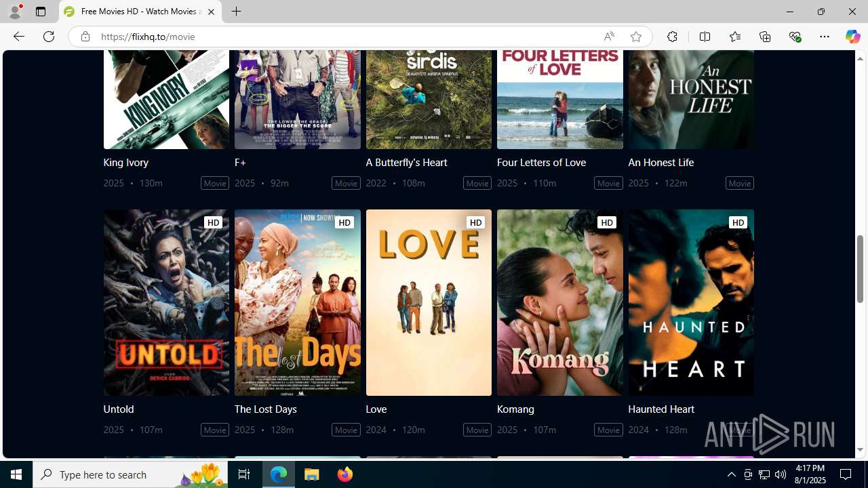Screen dimensions: 868x488
Task: Show hidden tray icons chevron
Action: (731, 474)
